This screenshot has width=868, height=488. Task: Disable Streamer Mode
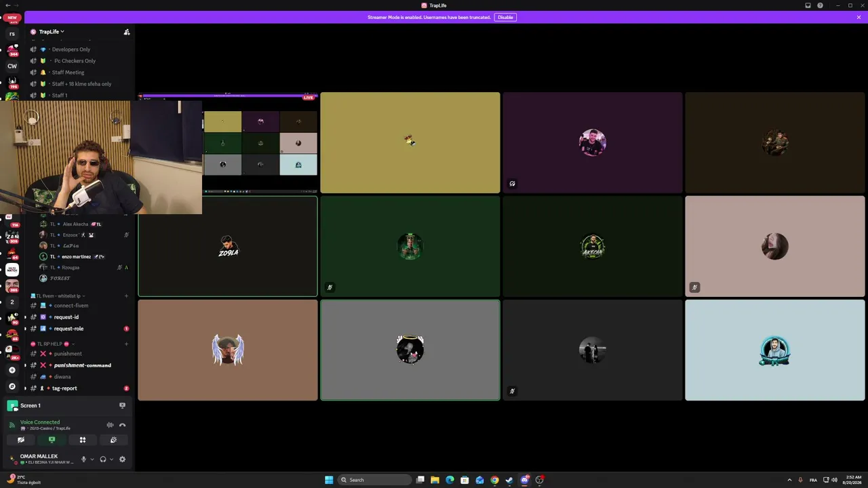coord(505,17)
